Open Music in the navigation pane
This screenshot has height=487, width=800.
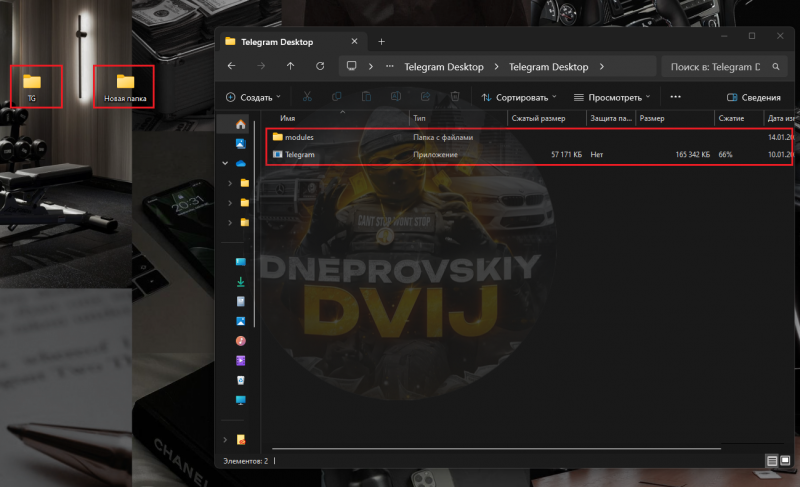pos(241,341)
